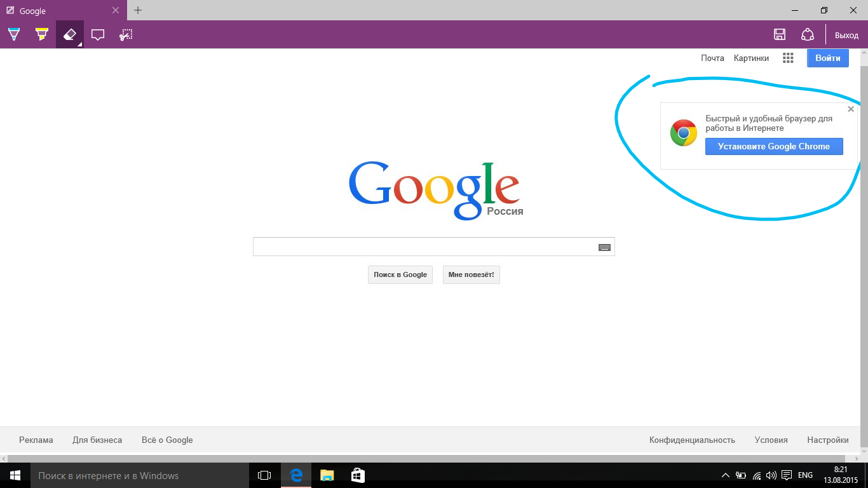
Task: Open a new tab with plus button
Action: (x=138, y=10)
